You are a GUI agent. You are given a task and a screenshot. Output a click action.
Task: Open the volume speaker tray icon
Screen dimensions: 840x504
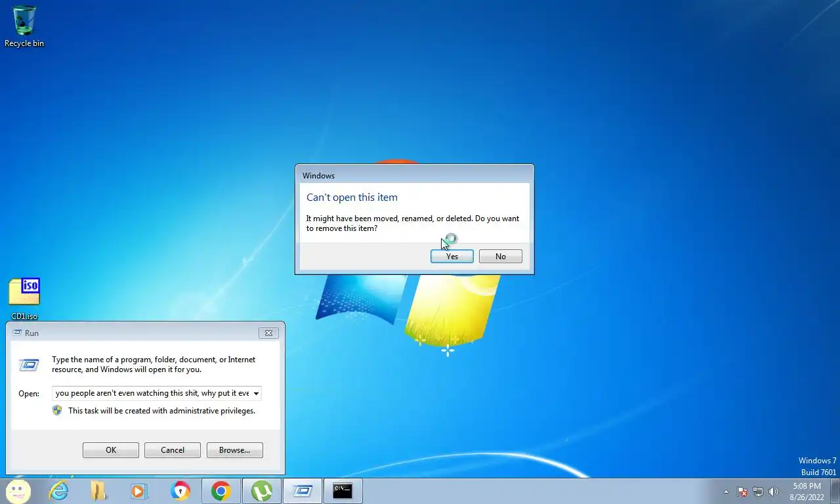click(774, 492)
